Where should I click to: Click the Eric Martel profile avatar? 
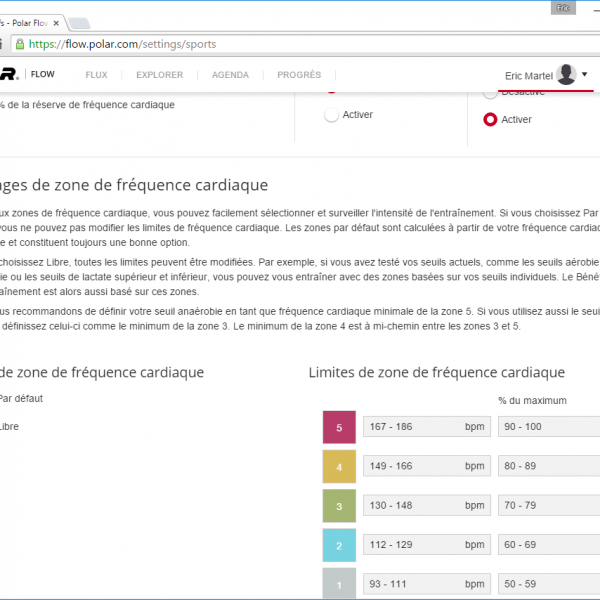566,75
